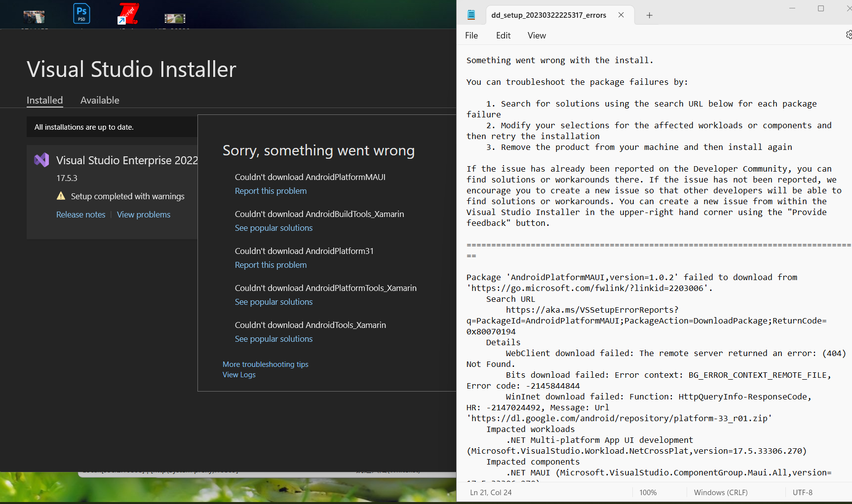852x504 pixels.
Task: Click the 'Setup completed with warnings' status text
Action: pos(127,196)
